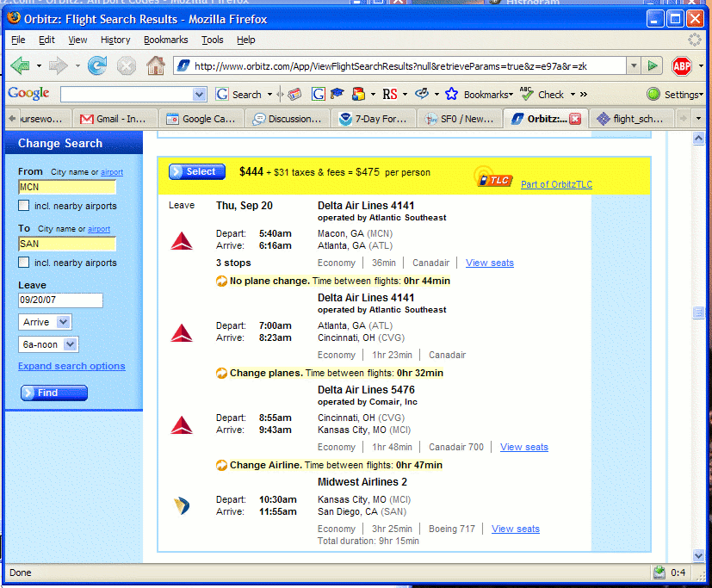View seats for the Cincinnati to Kansas City flight
Viewport: 712px width, 588px height.
[x=524, y=448]
